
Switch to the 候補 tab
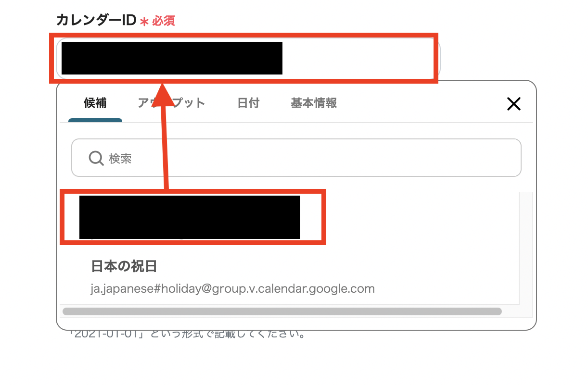(95, 103)
